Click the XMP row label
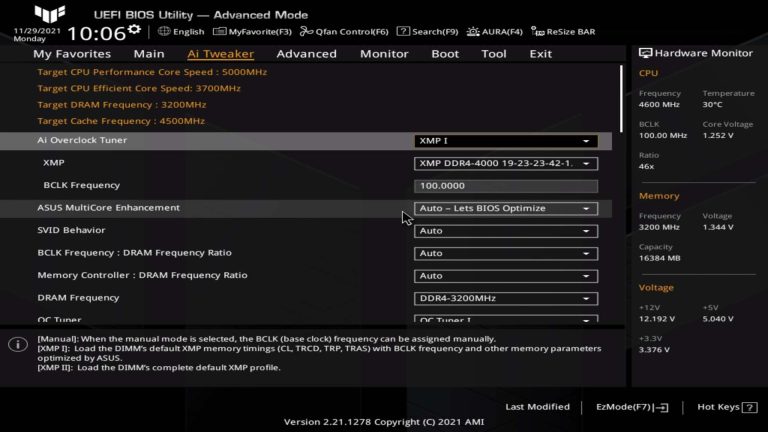This screenshot has height=432, width=768. pyautogui.click(x=53, y=163)
